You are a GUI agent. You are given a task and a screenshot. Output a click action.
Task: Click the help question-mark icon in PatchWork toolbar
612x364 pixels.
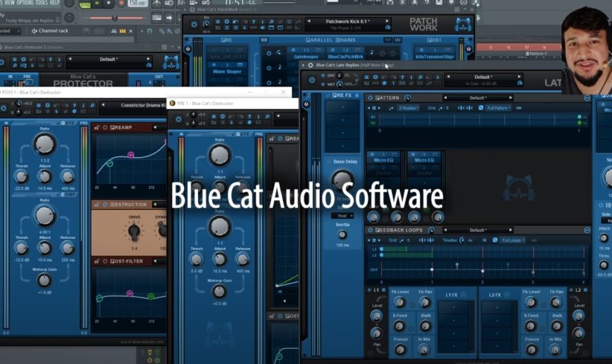[x=253, y=22]
